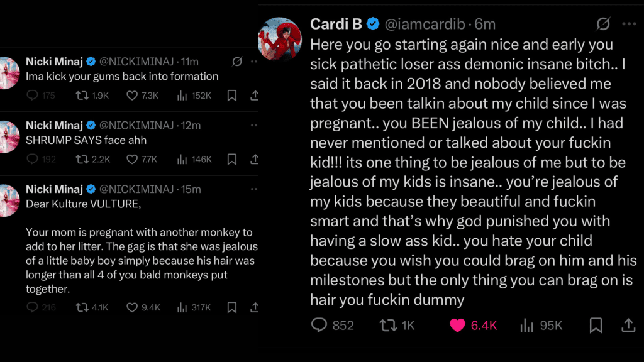Open the more options menu on Cardi B's tweet
The image size is (644, 362).
coord(629,25)
